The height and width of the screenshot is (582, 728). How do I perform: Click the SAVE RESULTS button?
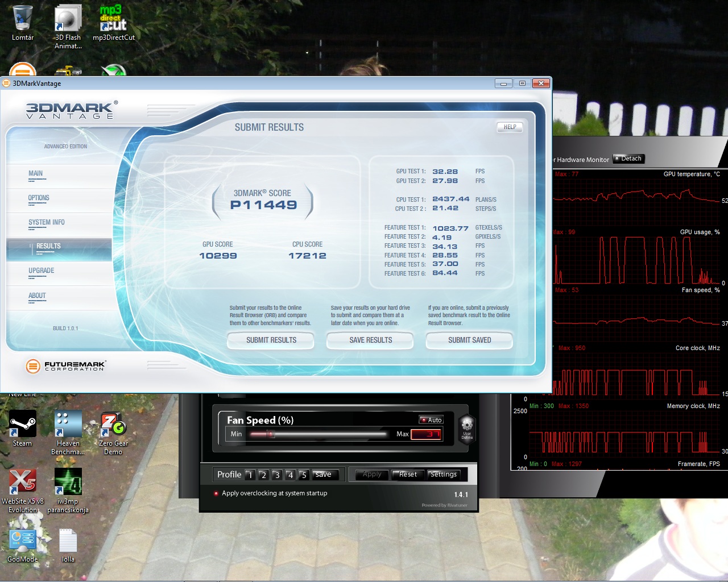pos(370,340)
